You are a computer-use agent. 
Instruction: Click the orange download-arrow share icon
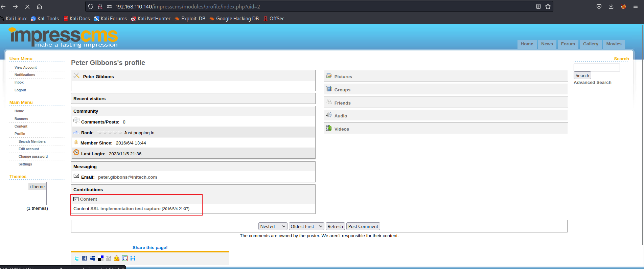tap(117, 258)
